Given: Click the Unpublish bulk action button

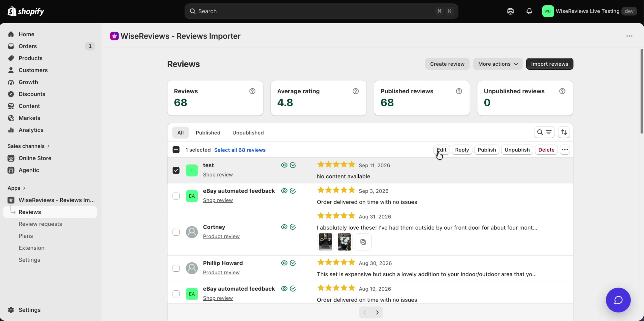Looking at the screenshot, I should 517,150.
